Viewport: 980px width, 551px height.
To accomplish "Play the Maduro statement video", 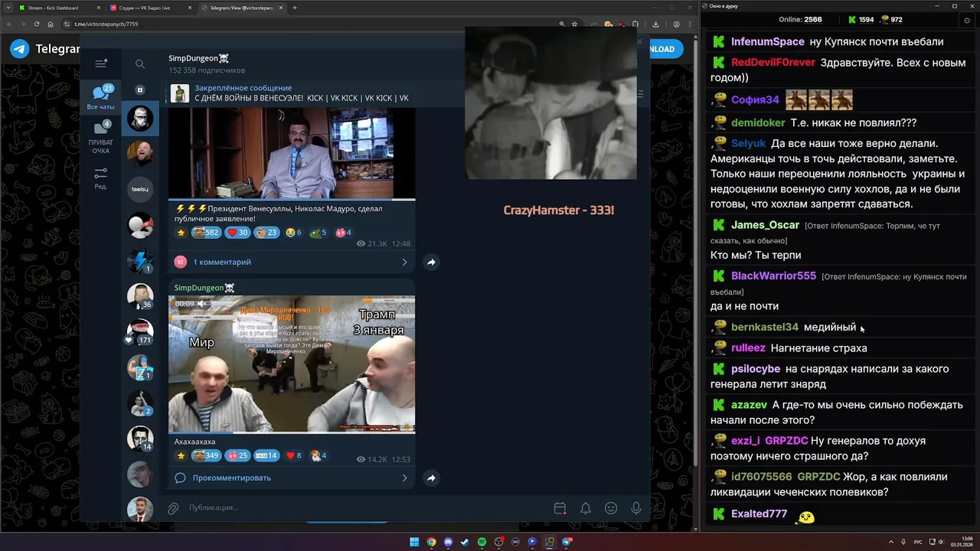I will tap(292, 153).
